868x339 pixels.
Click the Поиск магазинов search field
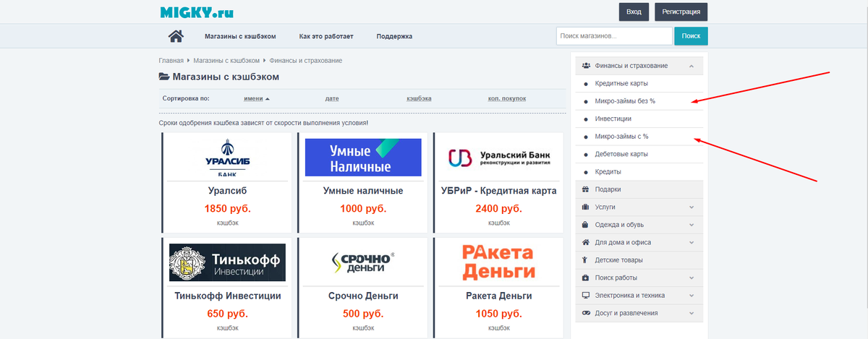614,35
